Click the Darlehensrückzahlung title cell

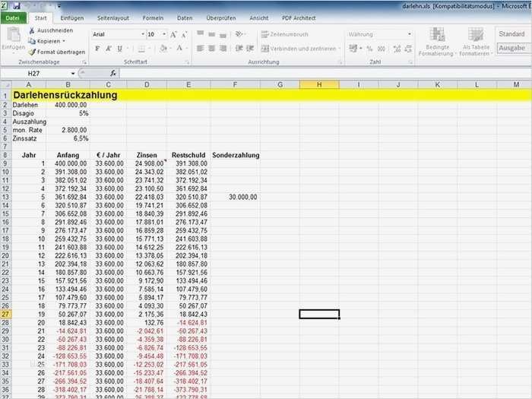tap(65, 95)
